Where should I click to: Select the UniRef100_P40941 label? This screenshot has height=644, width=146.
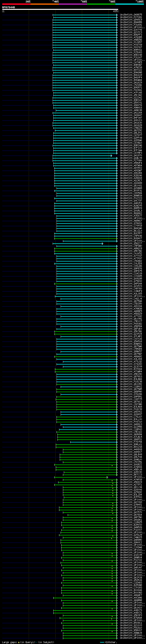pyautogui.click(x=131, y=90)
